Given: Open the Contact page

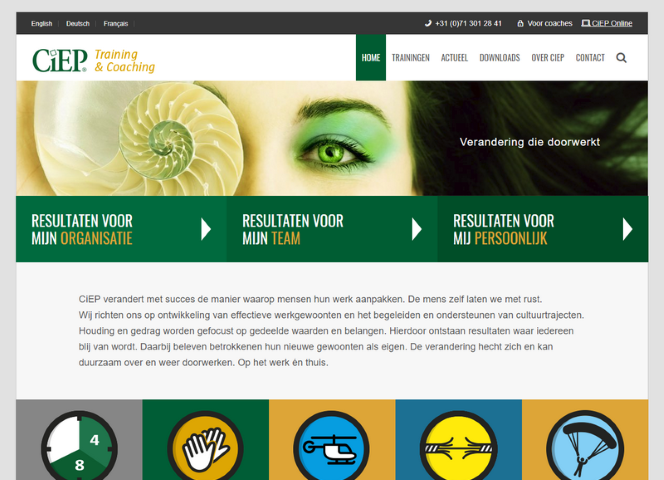Looking at the screenshot, I should (590, 58).
